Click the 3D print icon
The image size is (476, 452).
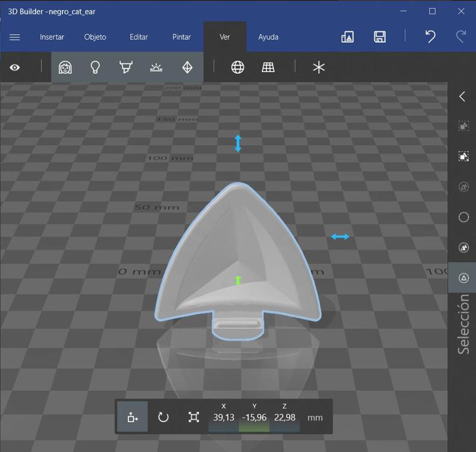click(347, 37)
